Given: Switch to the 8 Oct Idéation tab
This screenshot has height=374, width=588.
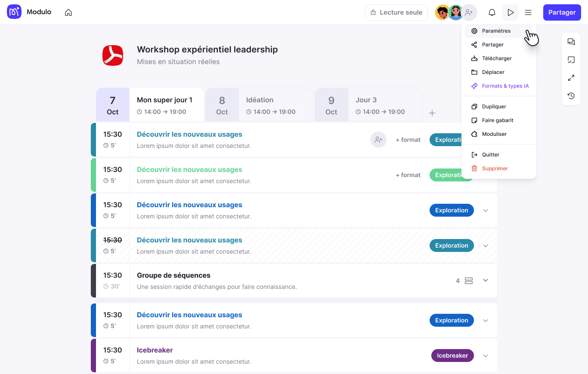Looking at the screenshot, I should 259,105.
